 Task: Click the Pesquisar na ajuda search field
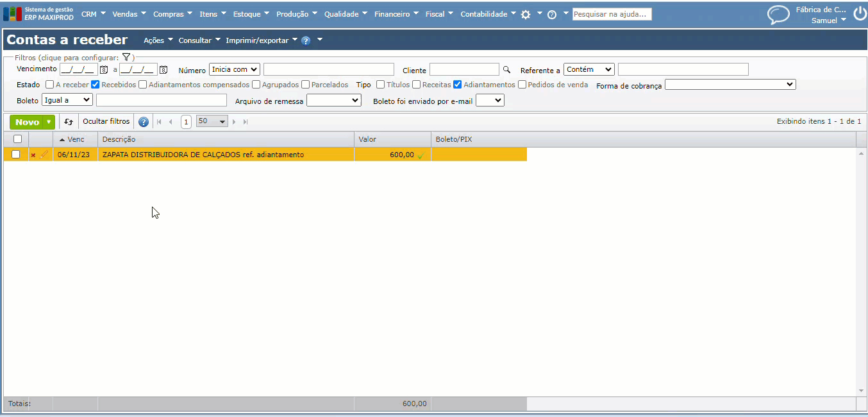(612, 14)
